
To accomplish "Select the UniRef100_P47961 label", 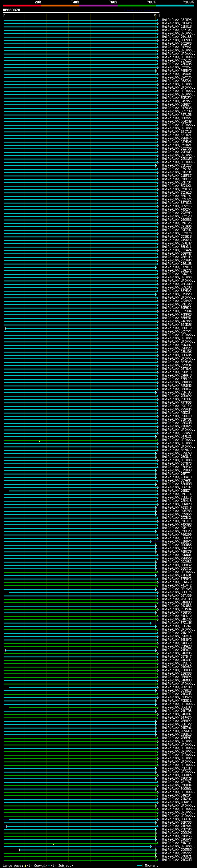I will click(x=176, y=47).
